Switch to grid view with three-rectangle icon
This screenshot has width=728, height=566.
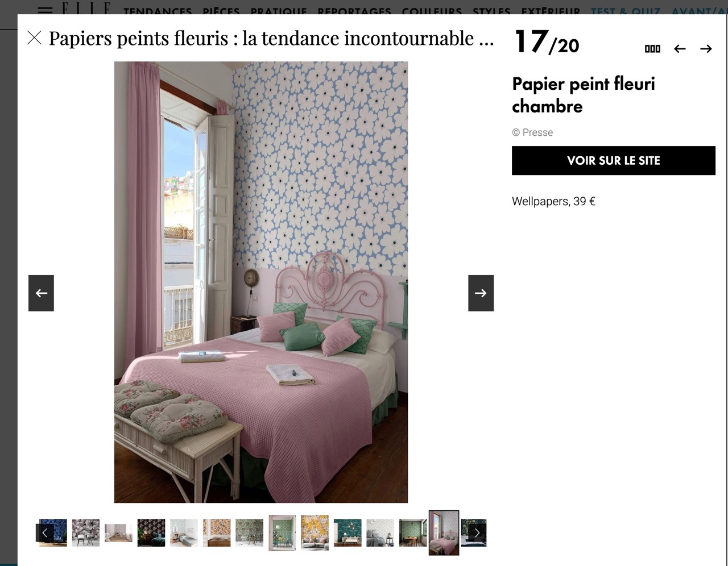coord(652,49)
